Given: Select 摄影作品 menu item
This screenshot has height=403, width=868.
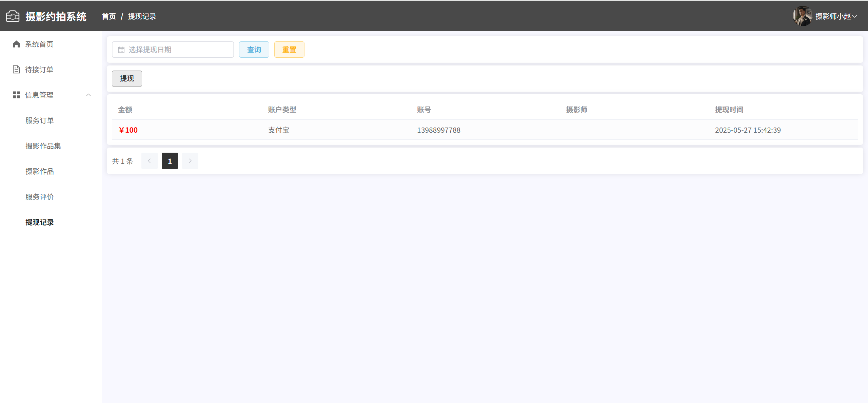Looking at the screenshot, I should pyautogui.click(x=40, y=171).
